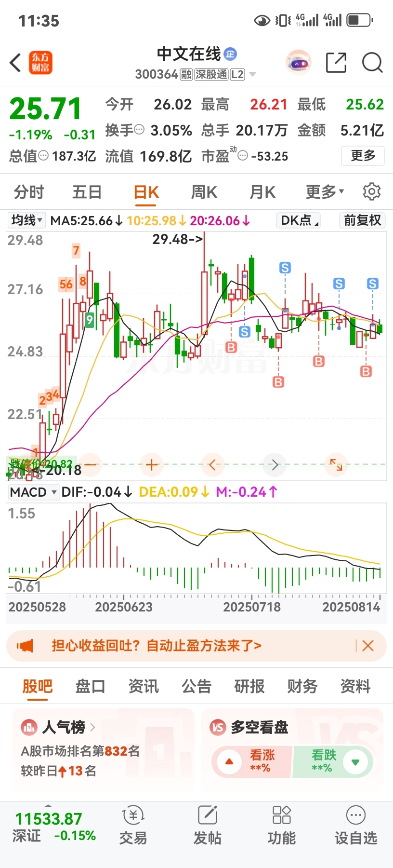Tap the chart zoom-out minus control
Screen dimensions: 393x868
point(89,465)
